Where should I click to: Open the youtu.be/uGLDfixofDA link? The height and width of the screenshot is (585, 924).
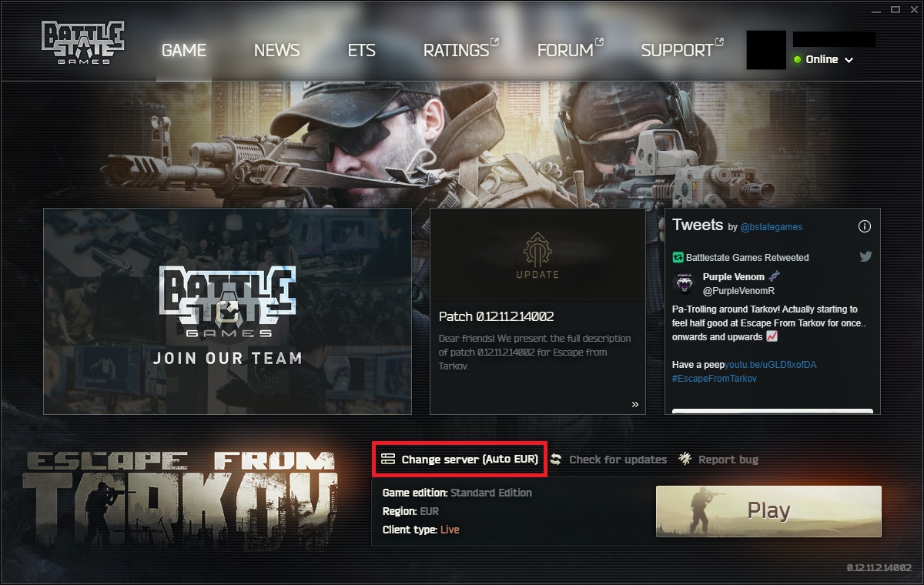(771, 365)
